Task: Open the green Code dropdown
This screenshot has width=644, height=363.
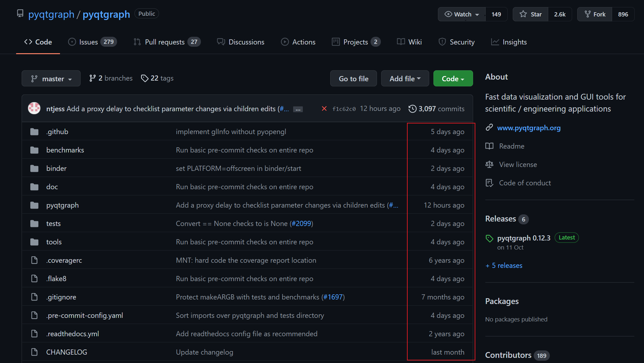Action: pyautogui.click(x=453, y=79)
